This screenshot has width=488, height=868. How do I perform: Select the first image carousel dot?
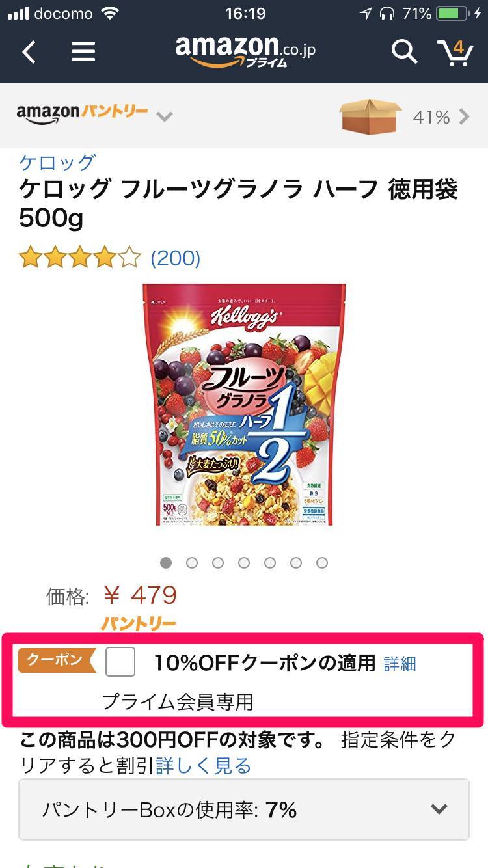click(166, 562)
